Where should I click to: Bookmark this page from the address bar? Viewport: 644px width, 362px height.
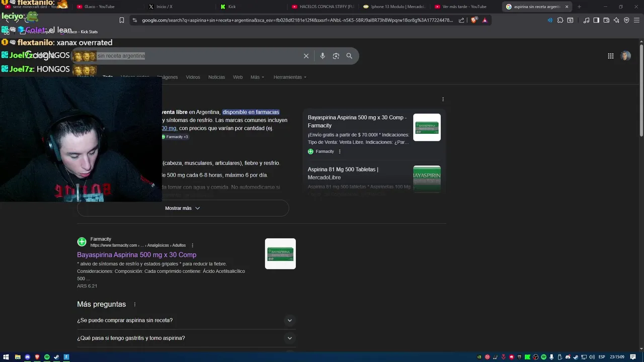tap(122, 20)
